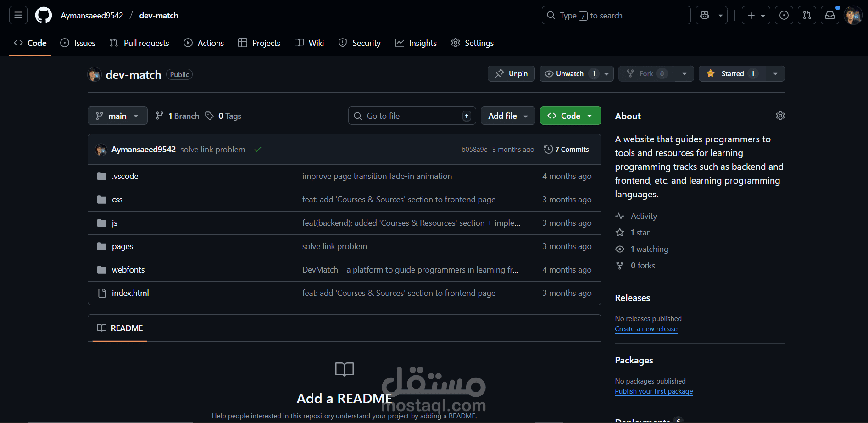Screen dimensions: 868x423
Task: Open the main branch selector
Action: [117, 116]
